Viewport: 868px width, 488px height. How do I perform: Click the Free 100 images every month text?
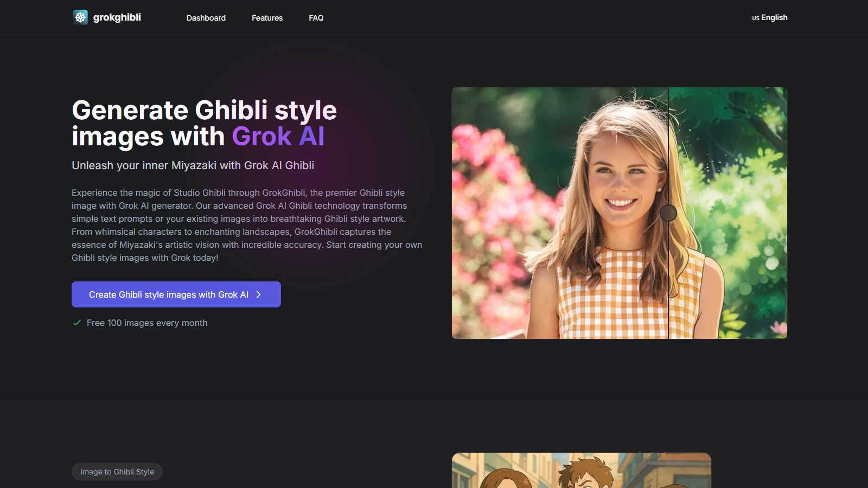[x=147, y=323]
